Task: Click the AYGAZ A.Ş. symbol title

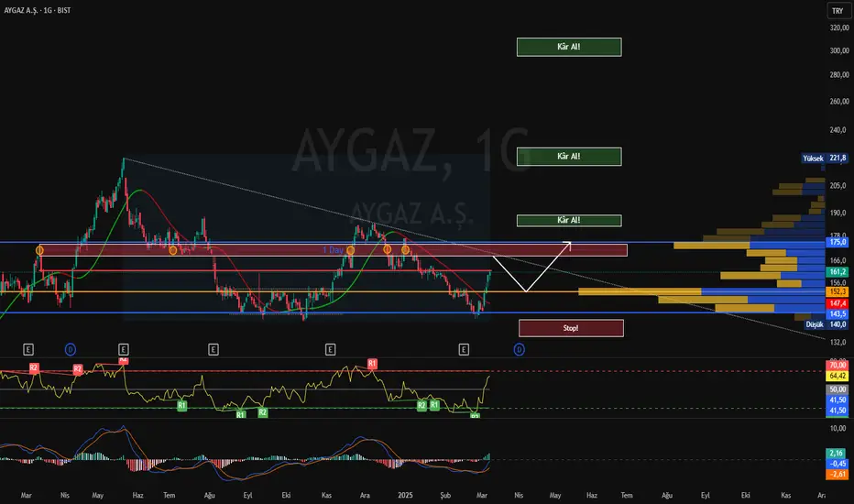Action: tap(37, 10)
